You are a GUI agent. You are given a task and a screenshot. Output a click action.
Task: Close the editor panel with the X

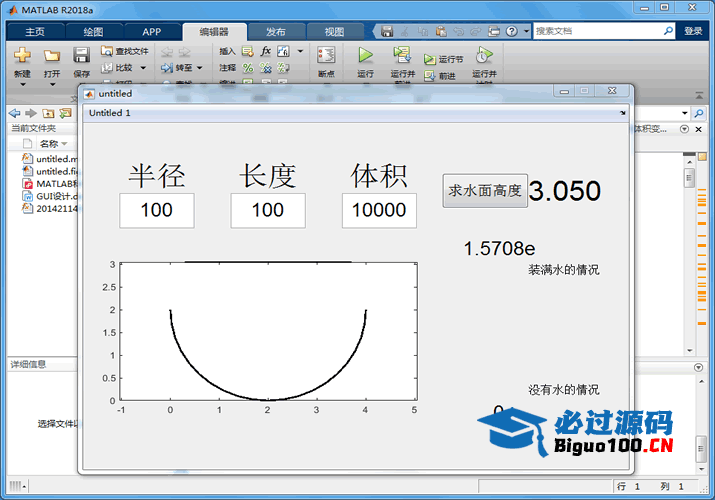click(698, 129)
